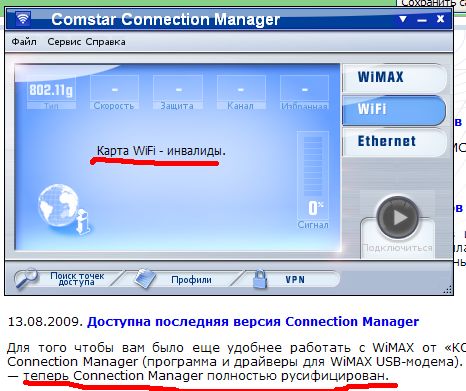The height and width of the screenshot is (391, 466).
Task: Click the round play connect button
Action: pos(397,217)
